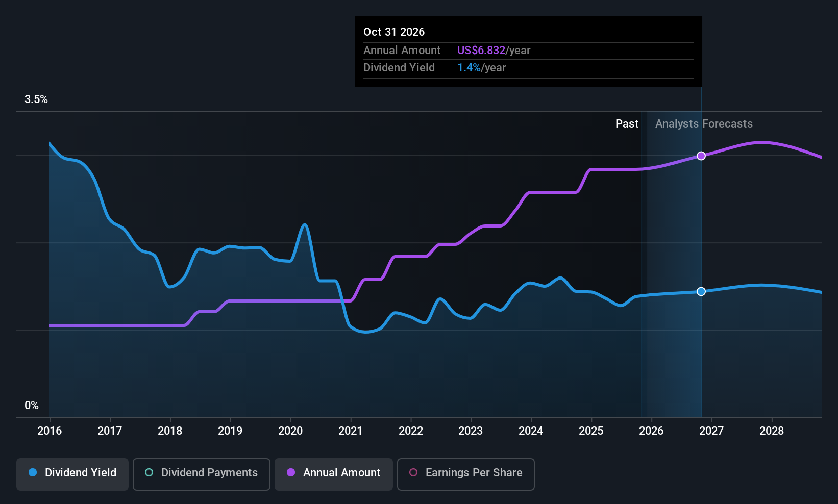Click the 2024 x-axis year label
Image resolution: width=838 pixels, height=504 pixels.
pos(531,431)
